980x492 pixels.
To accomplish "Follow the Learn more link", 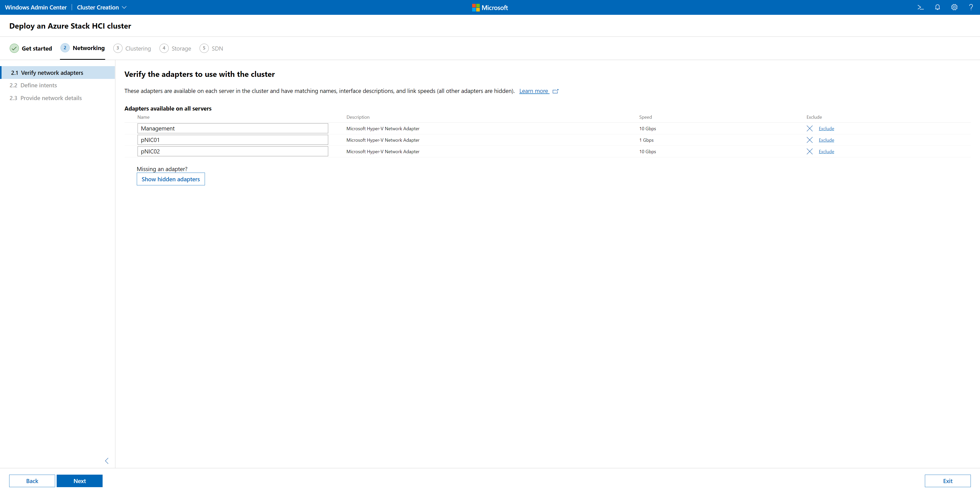I will tap(533, 91).
